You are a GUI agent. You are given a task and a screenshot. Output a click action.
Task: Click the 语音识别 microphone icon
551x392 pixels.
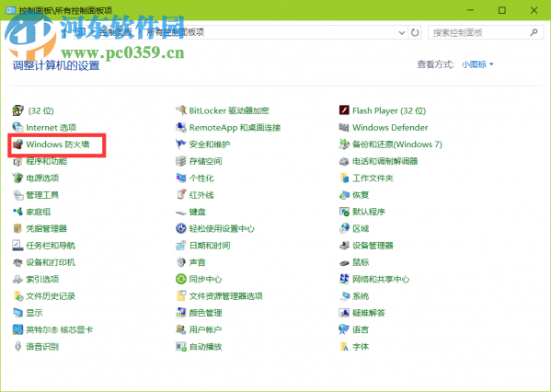click(x=17, y=346)
